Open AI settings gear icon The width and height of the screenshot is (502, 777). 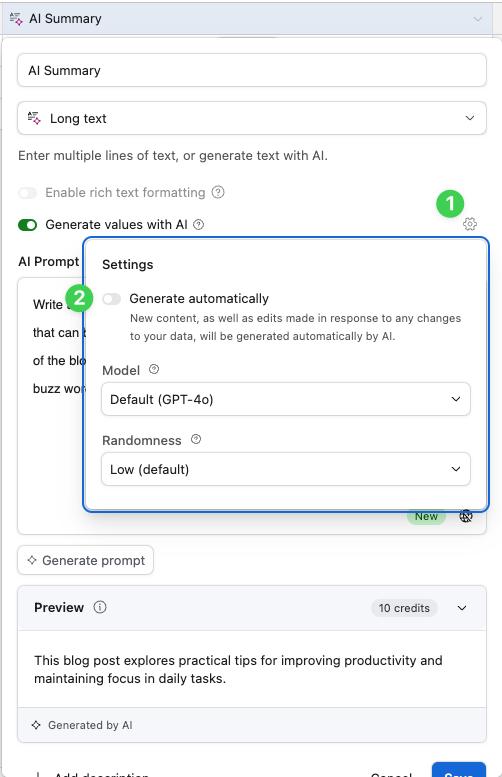pyautogui.click(x=470, y=224)
